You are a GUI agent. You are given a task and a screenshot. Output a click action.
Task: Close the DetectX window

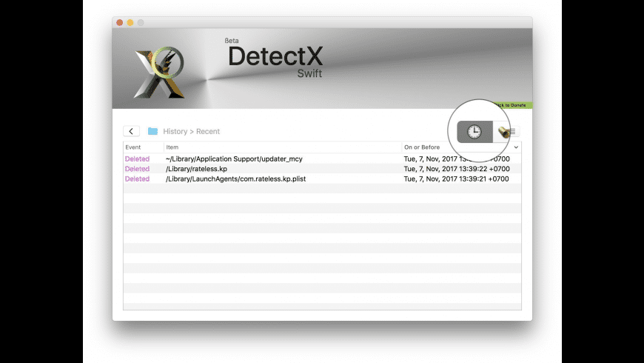pos(119,23)
